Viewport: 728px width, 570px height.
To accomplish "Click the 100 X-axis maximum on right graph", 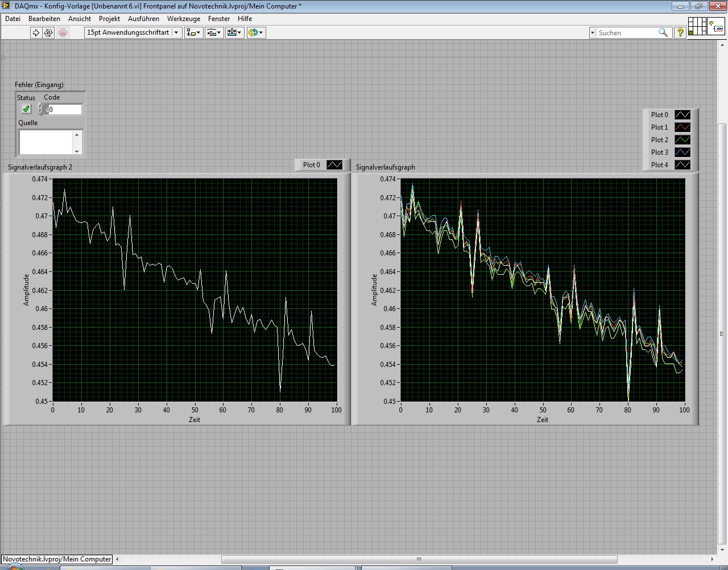I will (684, 410).
